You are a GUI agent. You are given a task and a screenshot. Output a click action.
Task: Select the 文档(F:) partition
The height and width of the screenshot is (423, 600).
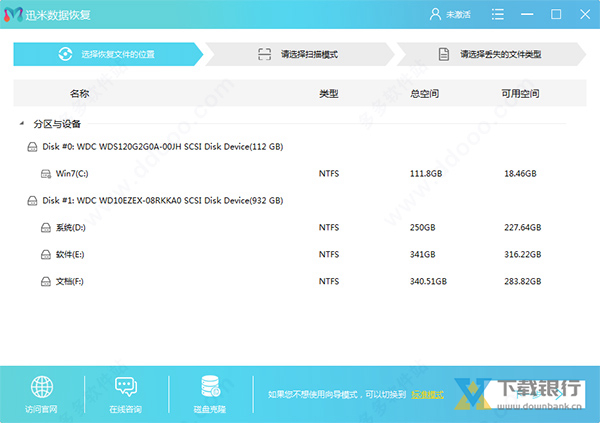[x=70, y=281]
